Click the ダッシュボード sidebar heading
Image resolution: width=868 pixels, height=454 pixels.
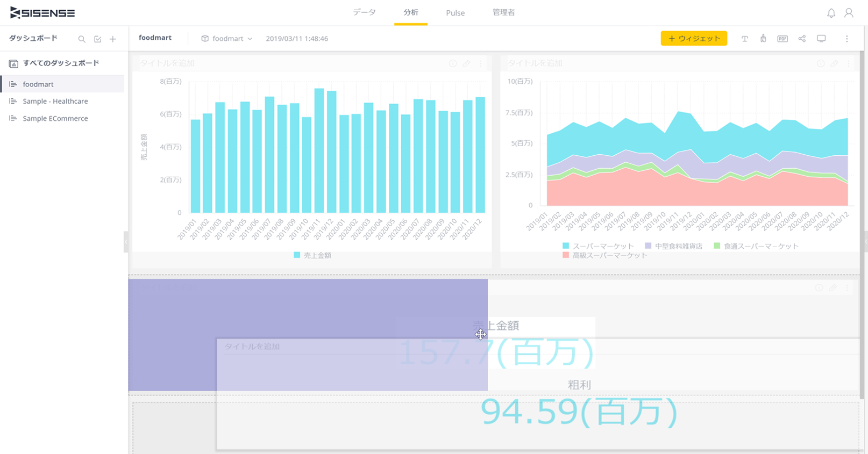33,39
